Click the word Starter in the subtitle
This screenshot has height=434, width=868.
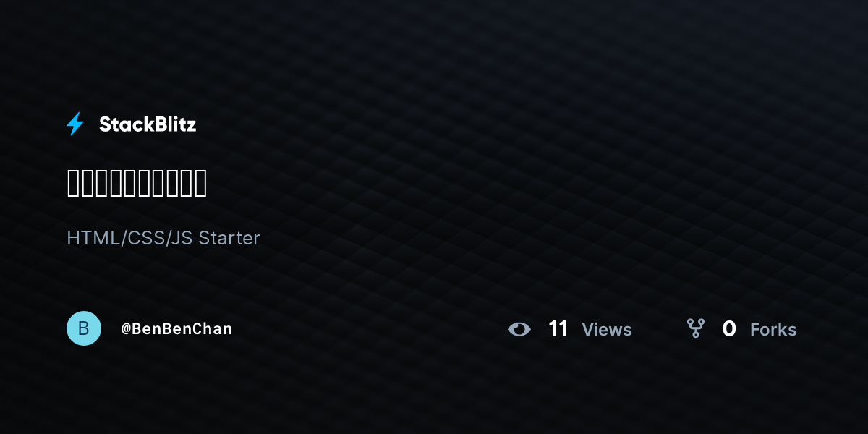pos(229,238)
